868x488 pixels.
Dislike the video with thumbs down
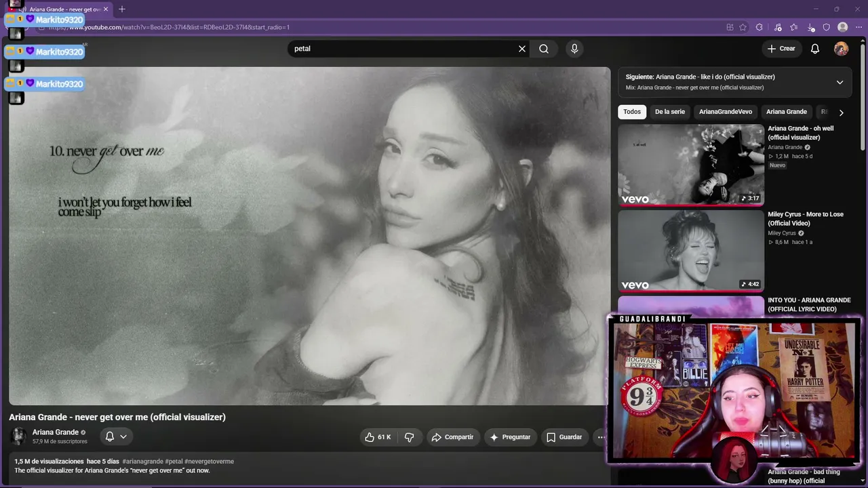click(409, 437)
